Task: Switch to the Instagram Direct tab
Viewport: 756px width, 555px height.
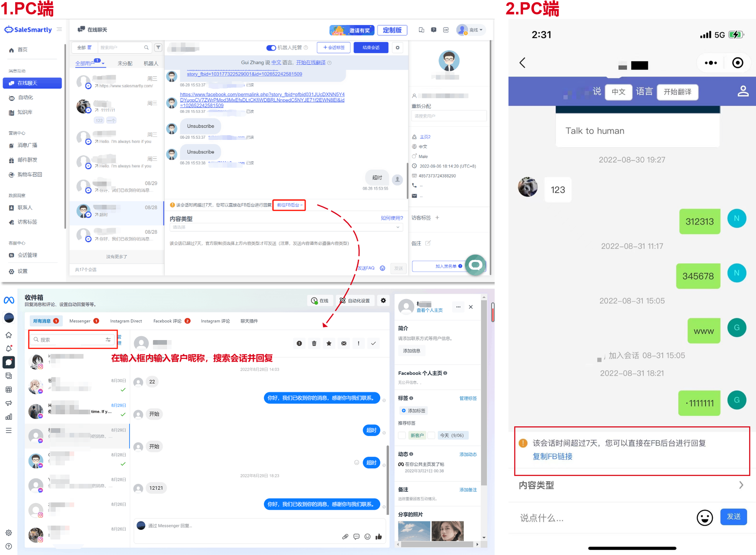Action: 126,321
